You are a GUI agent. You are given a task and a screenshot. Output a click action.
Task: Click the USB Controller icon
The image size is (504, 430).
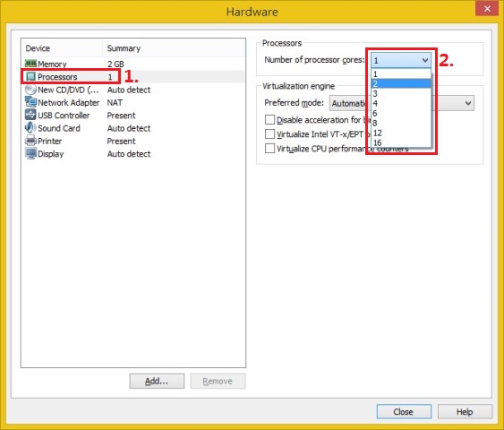[30, 115]
